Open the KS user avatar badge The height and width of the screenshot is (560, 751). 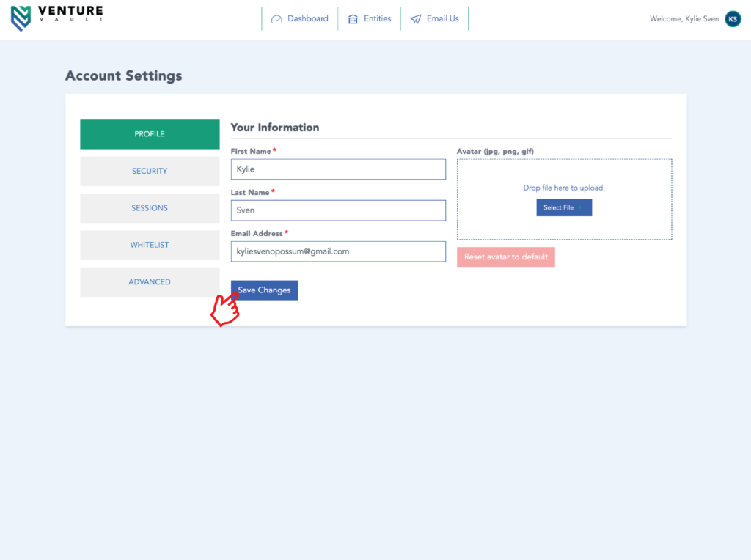(x=733, y=19)
